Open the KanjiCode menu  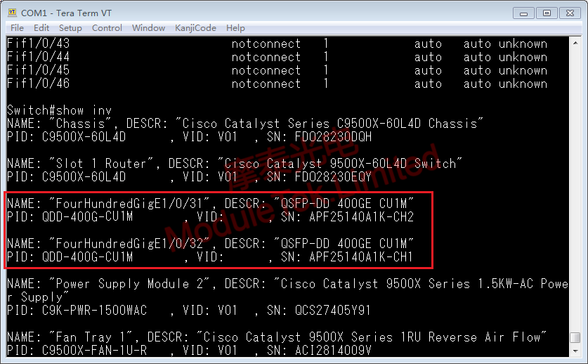click(x=195, y=28)
